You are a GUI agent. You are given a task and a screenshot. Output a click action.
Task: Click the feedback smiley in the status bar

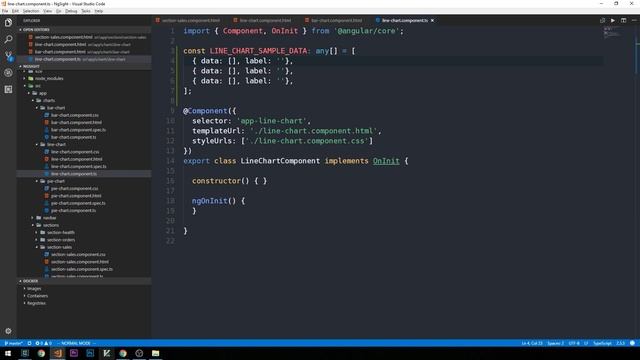632,343
